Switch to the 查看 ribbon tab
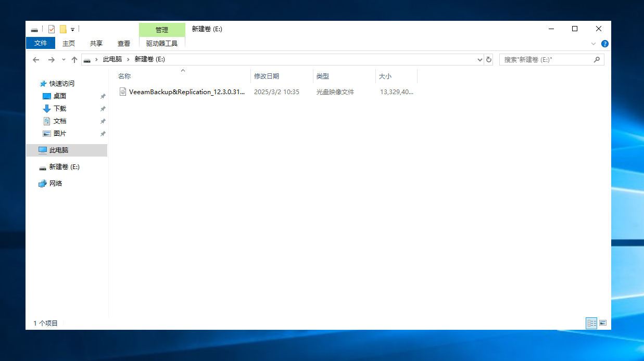644x361 pixels. click(x=124, y=44)
